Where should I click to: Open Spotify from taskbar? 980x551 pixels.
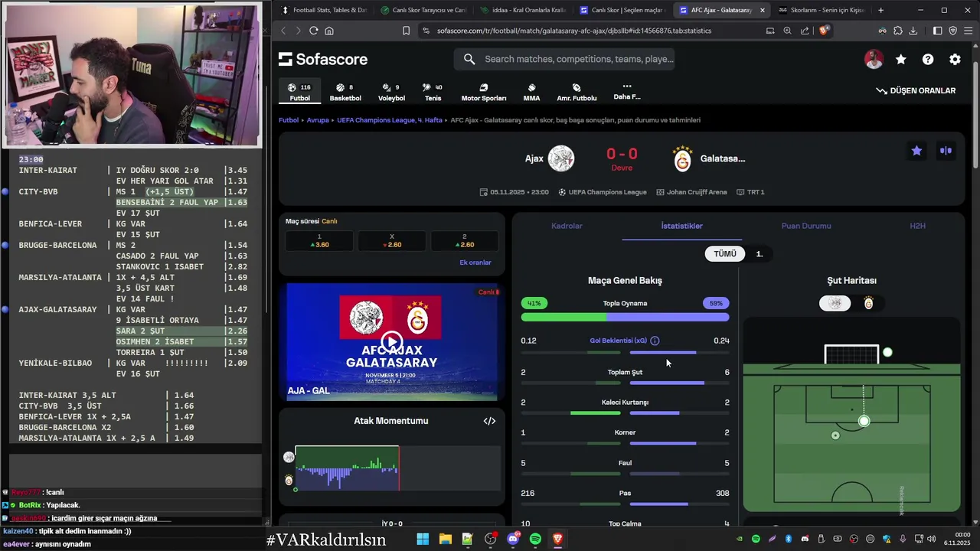tap(535, 540)
